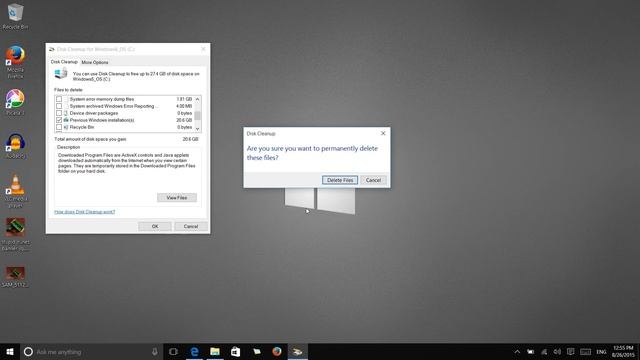The image size is (640, 360).
Task: Select the 'Previous Windows installation(s)' row text
Action: tap(102, 120)
